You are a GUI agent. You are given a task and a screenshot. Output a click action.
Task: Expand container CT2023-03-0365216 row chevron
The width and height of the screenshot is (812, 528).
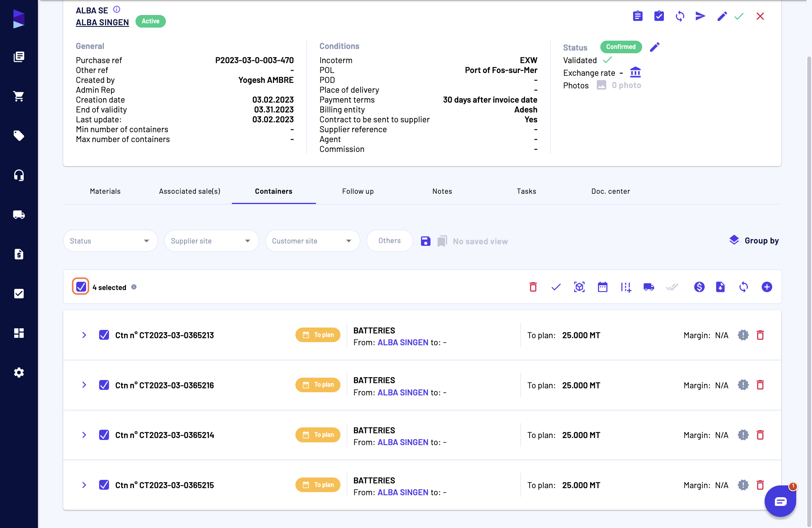pyautogui.click(x=84, y=385)
